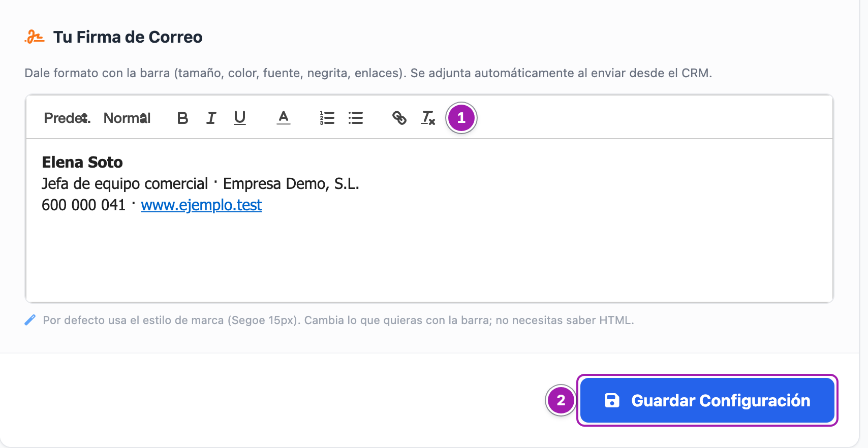Viewport: 868px width, 448px height.
Task: Clear formatting with the Tx icon
Action: point(428,118)
